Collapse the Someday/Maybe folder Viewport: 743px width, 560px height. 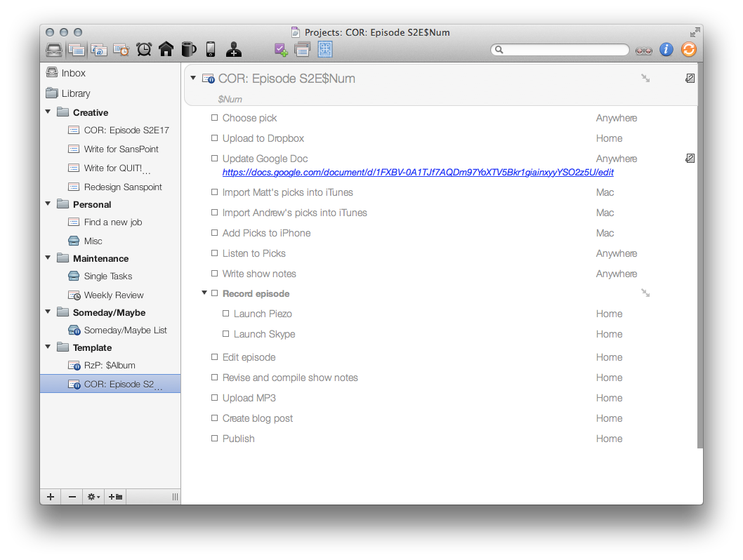[48, 312]
